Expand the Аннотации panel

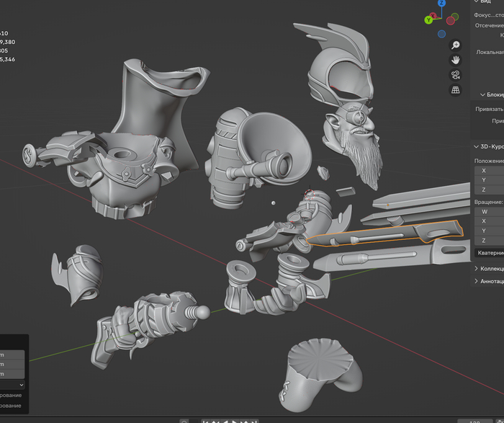(490, 281)
